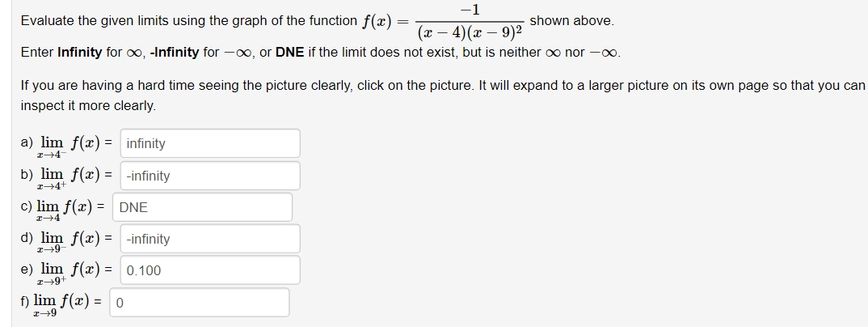
Task: Click the b) limit expression as x approaches 4 from right
Action: (x=71, y=178)
